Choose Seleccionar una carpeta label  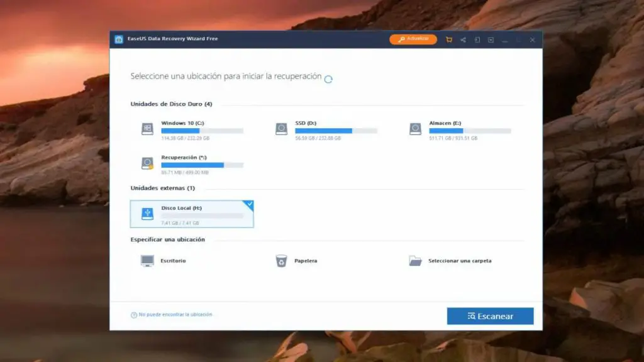coord(460,261)
